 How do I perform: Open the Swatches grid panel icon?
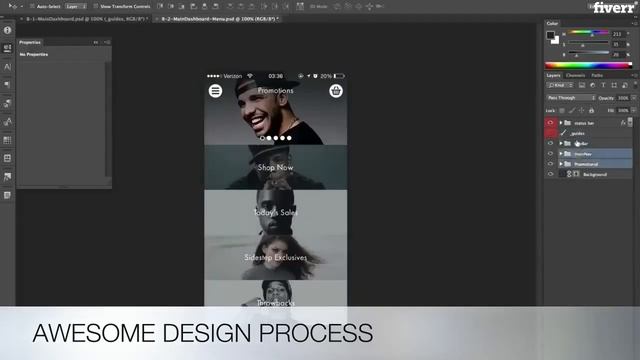(x=7, y=140)
